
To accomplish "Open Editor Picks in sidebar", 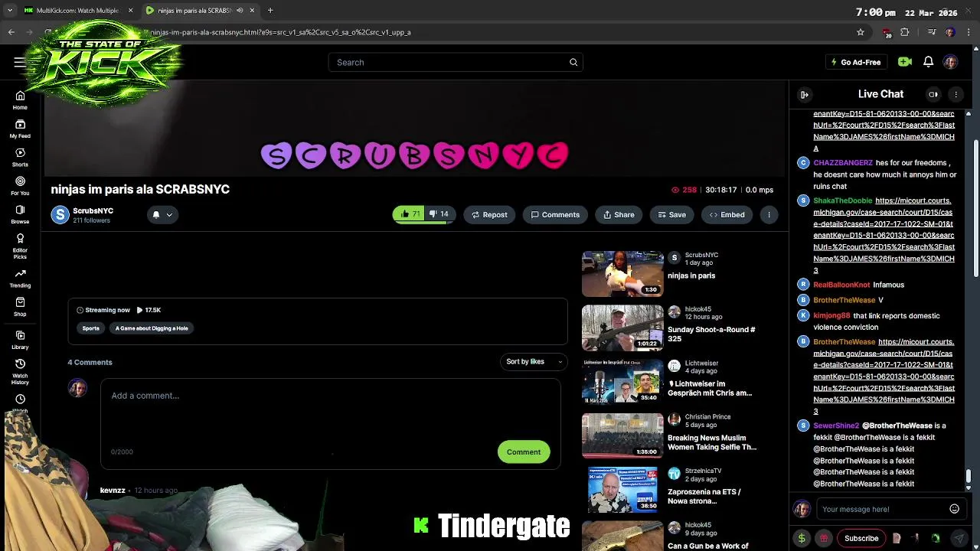I will [x=20, y=246].
